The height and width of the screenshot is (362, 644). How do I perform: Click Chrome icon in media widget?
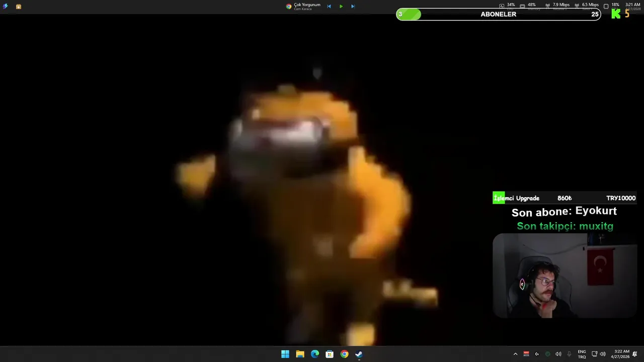click(289, 7)
